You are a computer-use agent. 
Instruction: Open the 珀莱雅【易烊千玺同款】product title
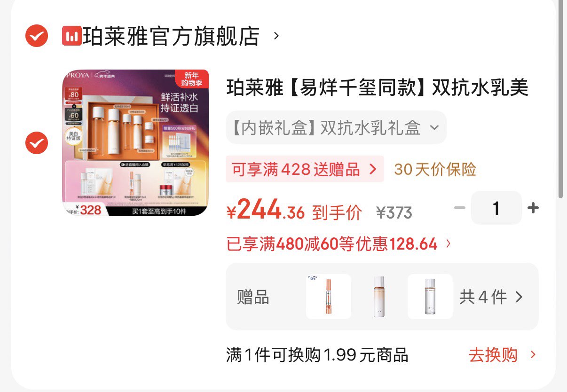coord(378,88)
